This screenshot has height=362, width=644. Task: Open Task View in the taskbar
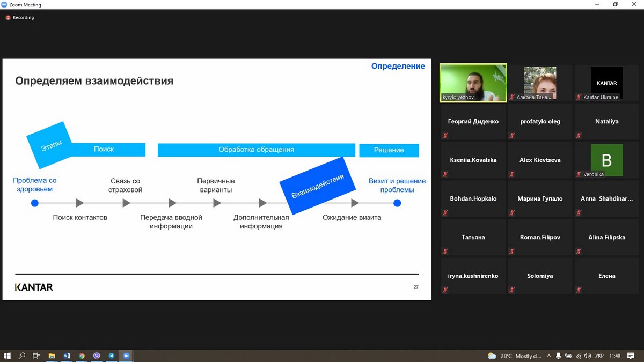click(x=36, y=356)
